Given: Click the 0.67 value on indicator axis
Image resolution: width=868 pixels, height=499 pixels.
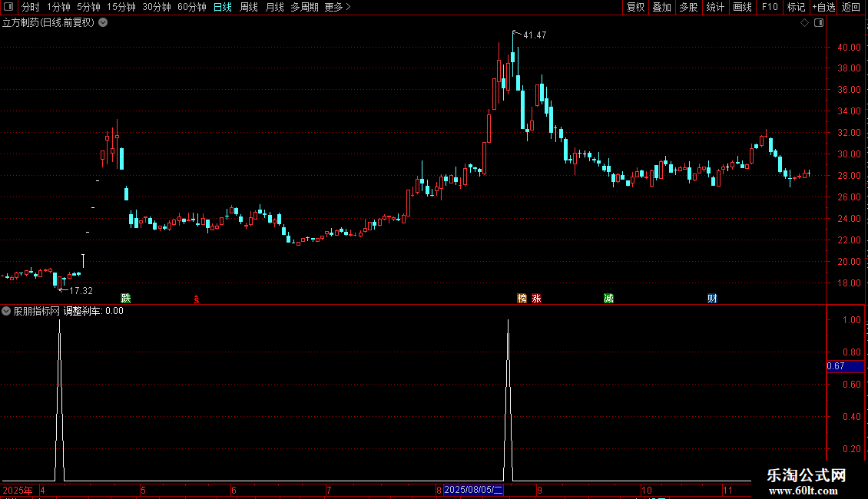Looking at the screenshot, I should click(845, 366).
